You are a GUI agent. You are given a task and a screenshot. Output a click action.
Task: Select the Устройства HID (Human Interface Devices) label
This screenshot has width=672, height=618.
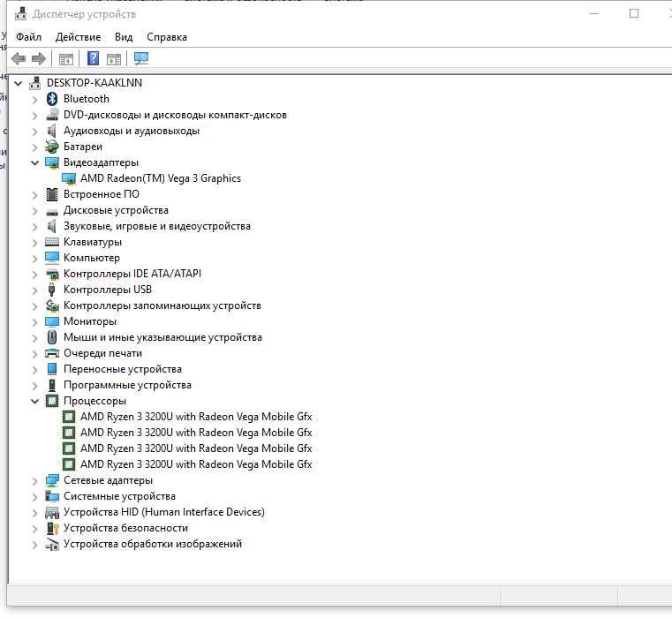pyautogui.click(x=164, y=512)
